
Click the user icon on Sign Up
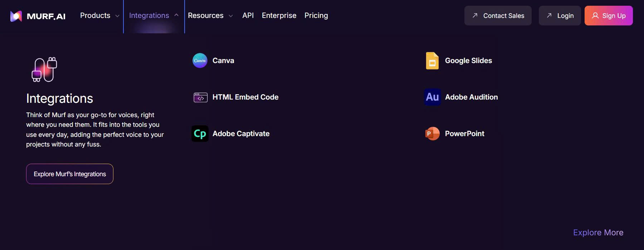[595, 16]
